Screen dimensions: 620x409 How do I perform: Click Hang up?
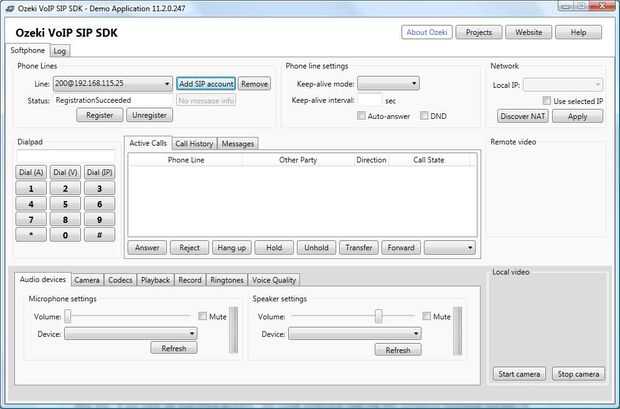tap(232, 248)
